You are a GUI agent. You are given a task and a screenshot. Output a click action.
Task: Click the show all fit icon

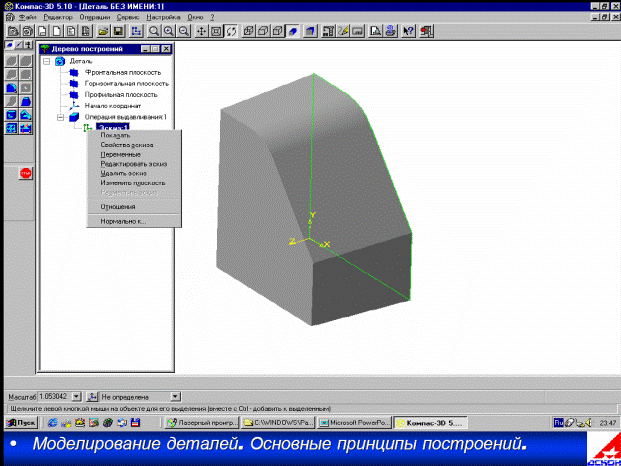click(x=216, y=31)
